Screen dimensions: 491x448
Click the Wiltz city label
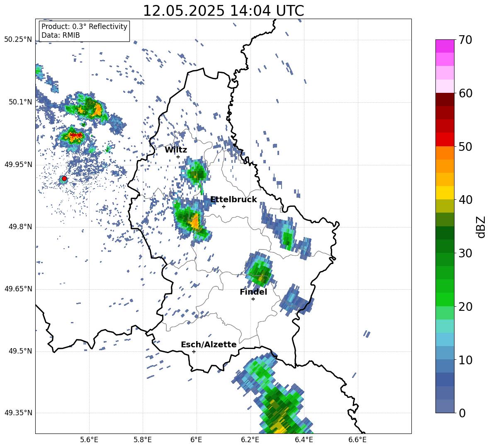point(176,150)
